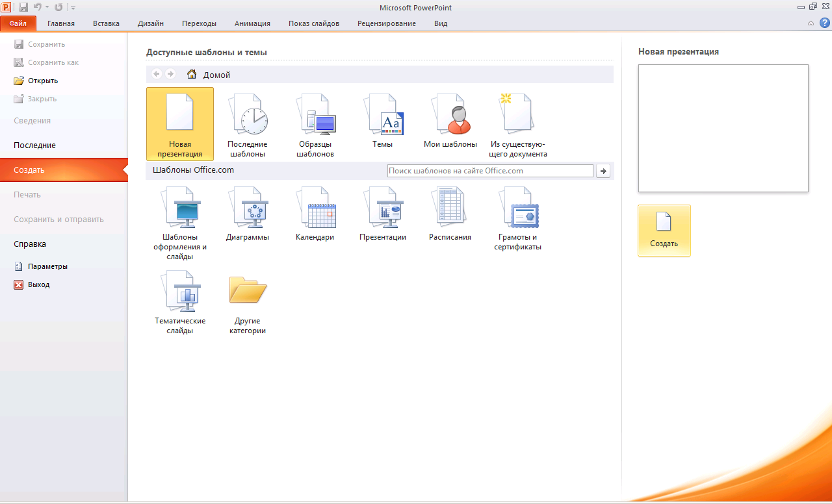Switch to the Вид tab

tap(441, 23)
